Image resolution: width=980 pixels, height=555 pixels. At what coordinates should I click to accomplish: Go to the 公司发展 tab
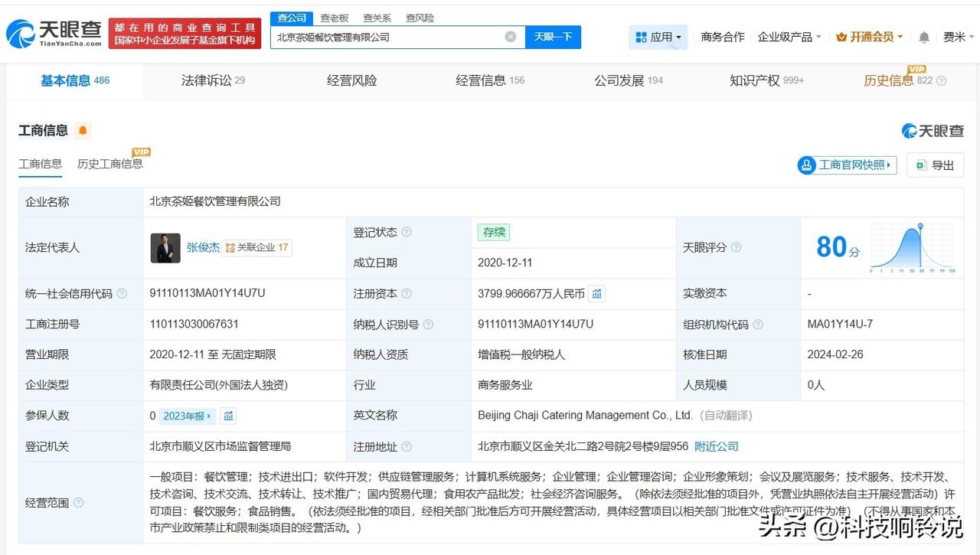629,80
